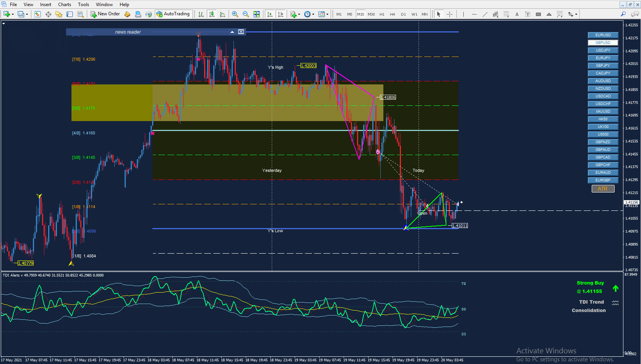The image size is (641, 364).
Task: Toggle the AutoTrading button
Action: 173,14
